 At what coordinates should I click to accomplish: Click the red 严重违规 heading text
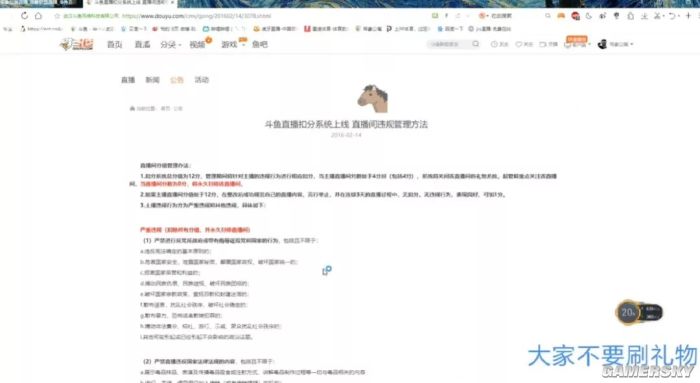(195, 230)
